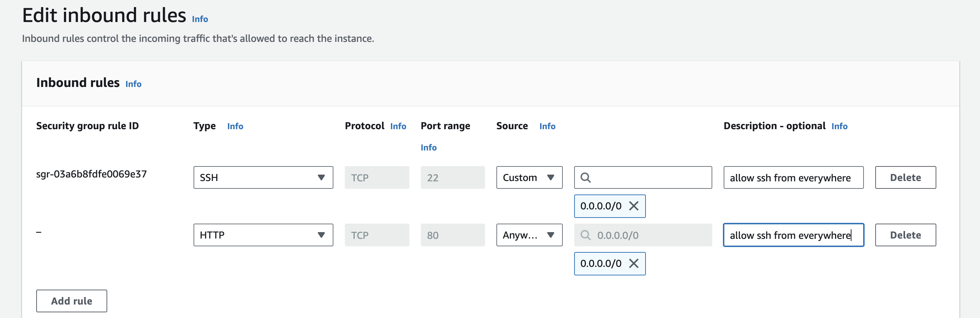This screenshot has height=318, width=980.
Task: Expand the Custom source dropdown
Action: [x=529, y=178]
